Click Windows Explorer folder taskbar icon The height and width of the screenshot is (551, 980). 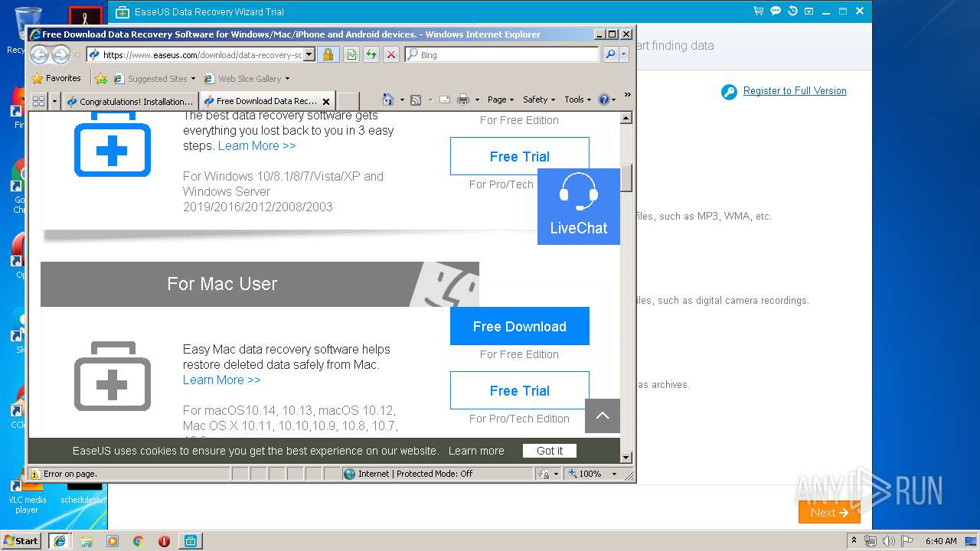pyautogui.click(x=87, y=541)
